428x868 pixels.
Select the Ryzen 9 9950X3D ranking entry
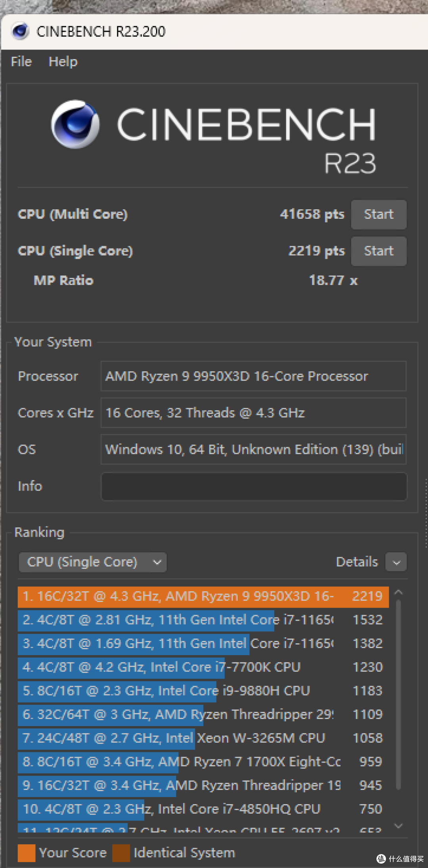pos(203,597)
